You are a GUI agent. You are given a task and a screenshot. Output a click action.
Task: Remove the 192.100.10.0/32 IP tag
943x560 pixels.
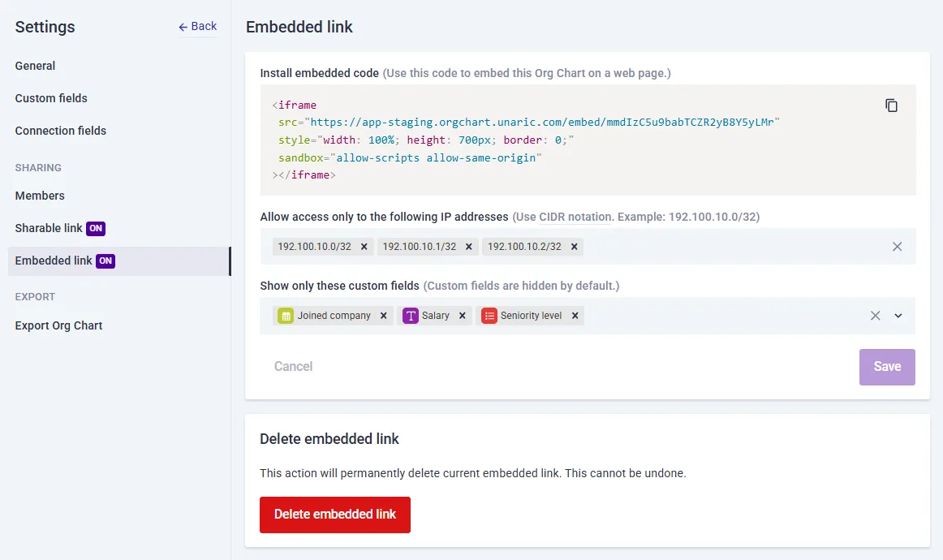click(364, 247)
